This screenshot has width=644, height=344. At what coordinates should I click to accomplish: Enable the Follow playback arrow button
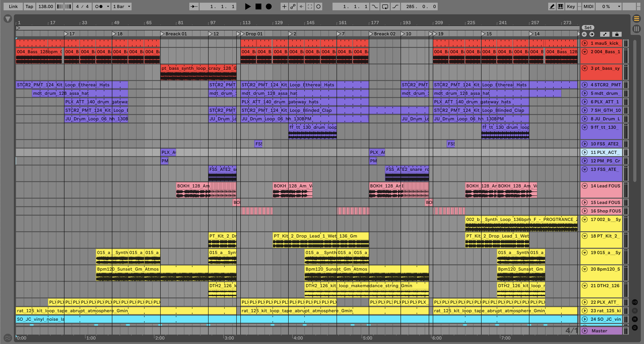194,6
